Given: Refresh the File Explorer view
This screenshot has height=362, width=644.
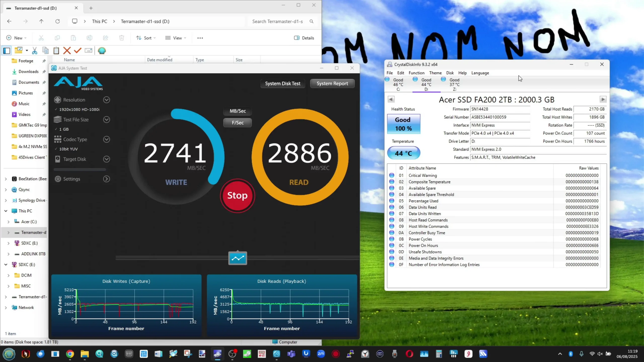Looking at the screenshot, I should pos(57,21).
